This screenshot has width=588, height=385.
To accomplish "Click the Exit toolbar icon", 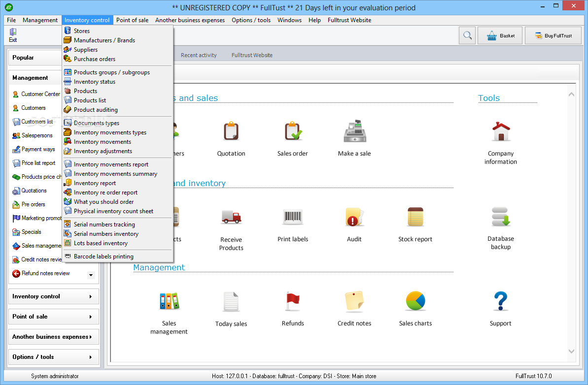I will click(x=13, y=35).
